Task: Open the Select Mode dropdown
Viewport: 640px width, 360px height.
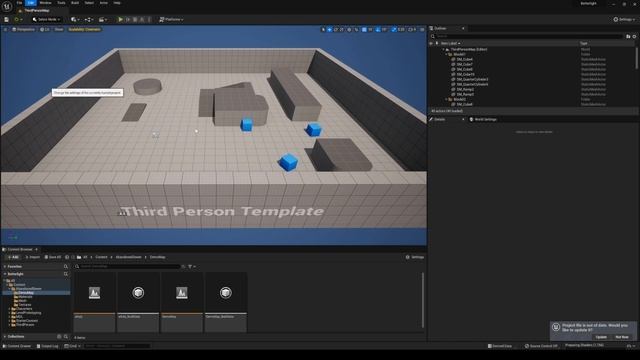Action: pos(46,19)
